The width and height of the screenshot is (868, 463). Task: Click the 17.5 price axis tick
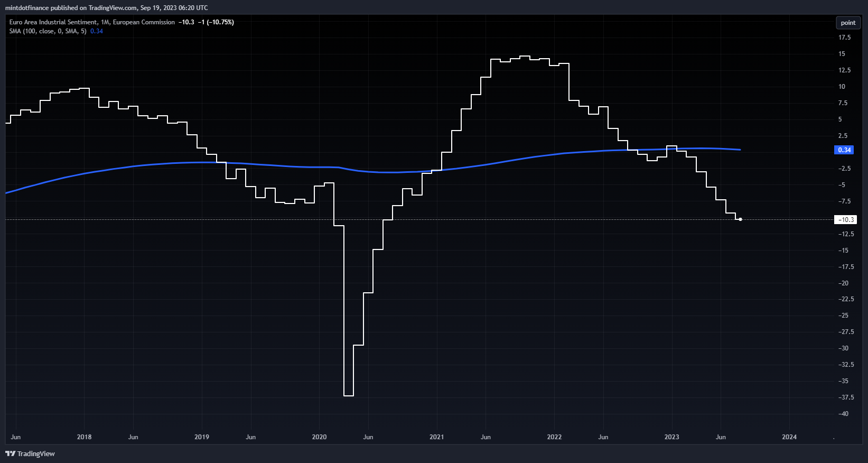point(844,38)
